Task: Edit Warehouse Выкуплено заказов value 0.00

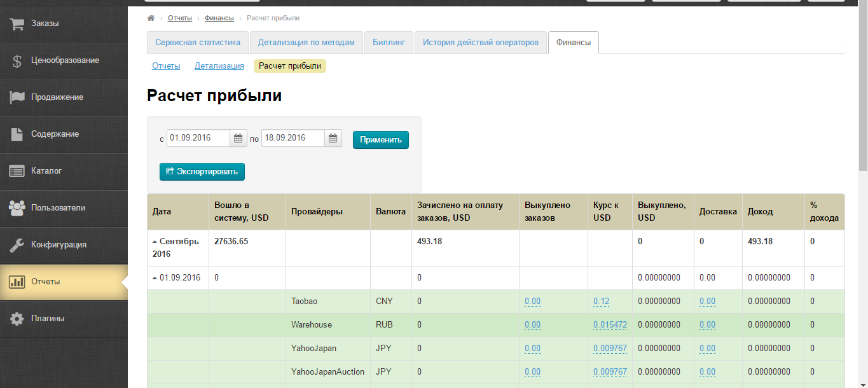Action: point(533,325)
